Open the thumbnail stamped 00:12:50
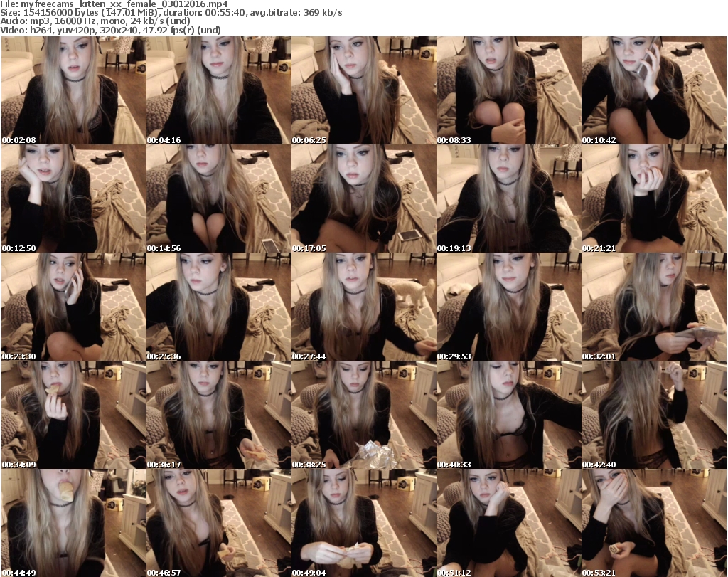 [x=74, y=198]
